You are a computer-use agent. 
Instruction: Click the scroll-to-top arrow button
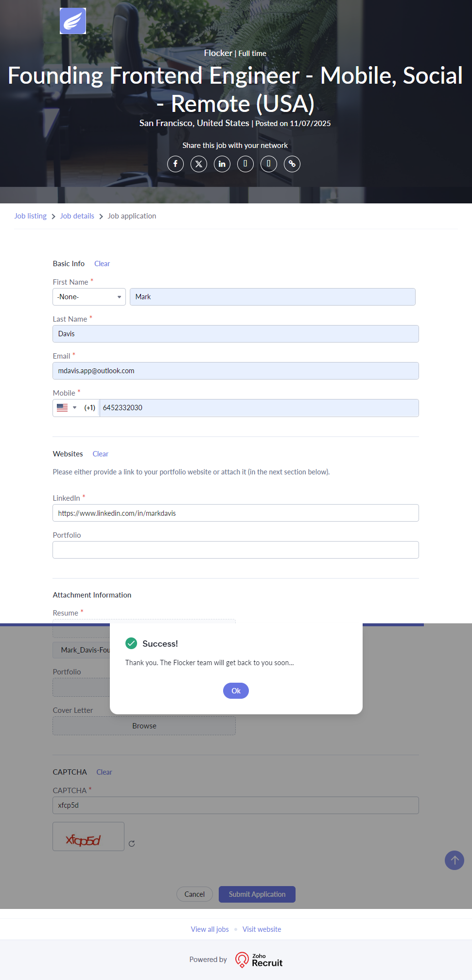pyautogui.click(x=455, y=860)
